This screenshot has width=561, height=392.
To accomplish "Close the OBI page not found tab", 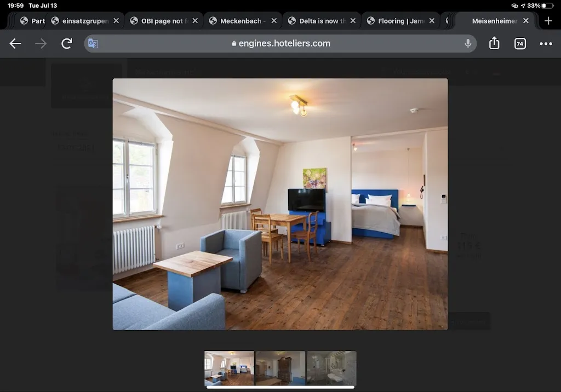I will click(x=195, y=21).
